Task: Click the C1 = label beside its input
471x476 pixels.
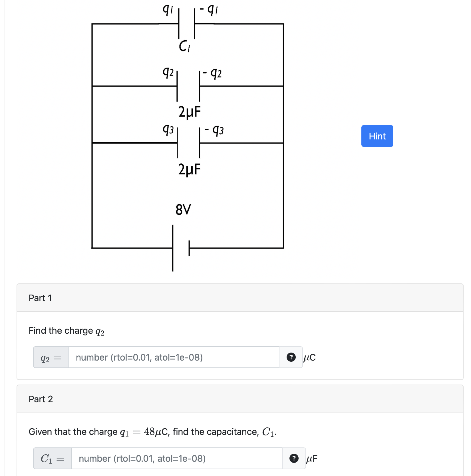Action: pyautogui.click(x=52, y=459)
